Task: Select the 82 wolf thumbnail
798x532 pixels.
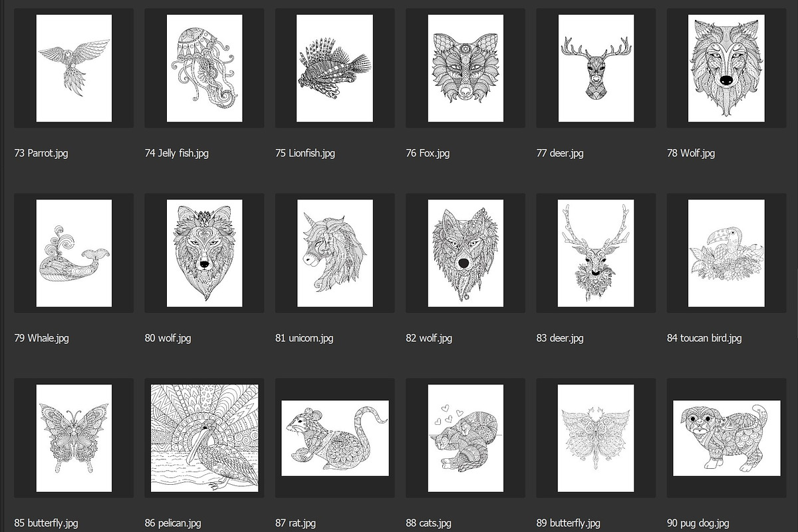Action: coord(465,253)
